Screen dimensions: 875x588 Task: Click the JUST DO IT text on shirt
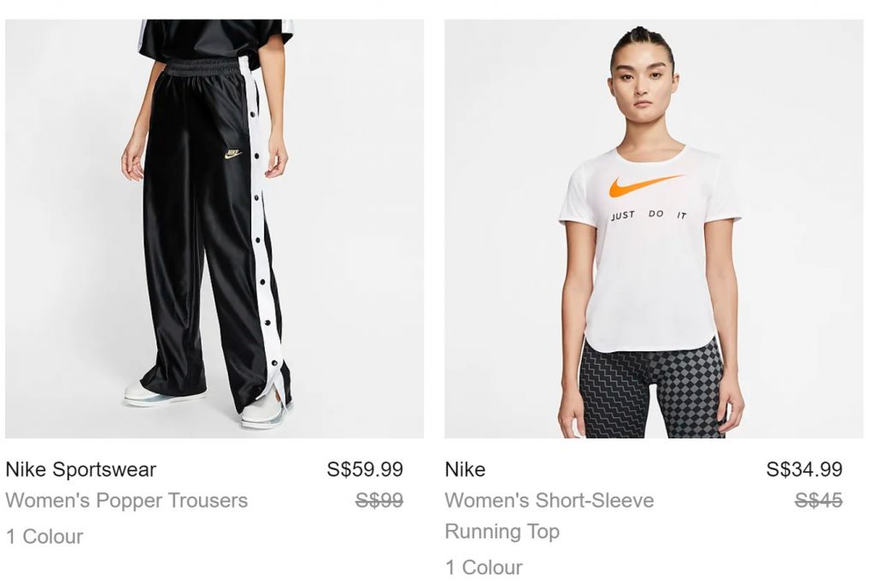pos(648,215)
